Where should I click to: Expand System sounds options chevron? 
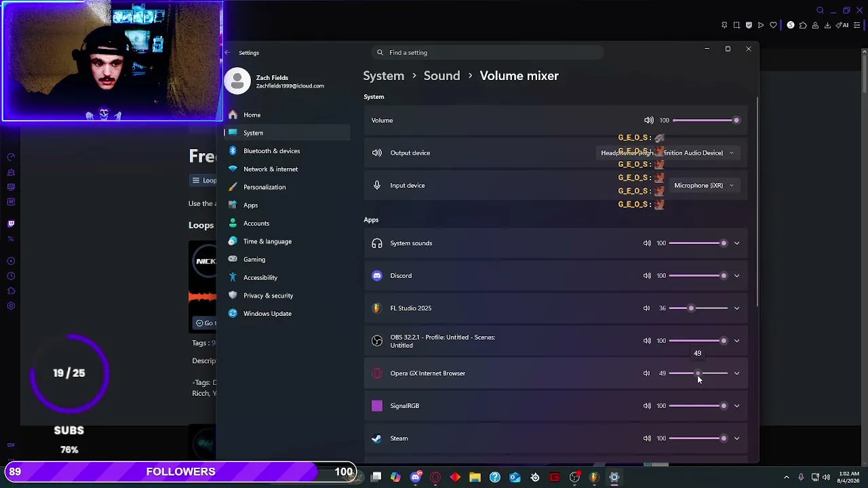[x=736, y=243]
